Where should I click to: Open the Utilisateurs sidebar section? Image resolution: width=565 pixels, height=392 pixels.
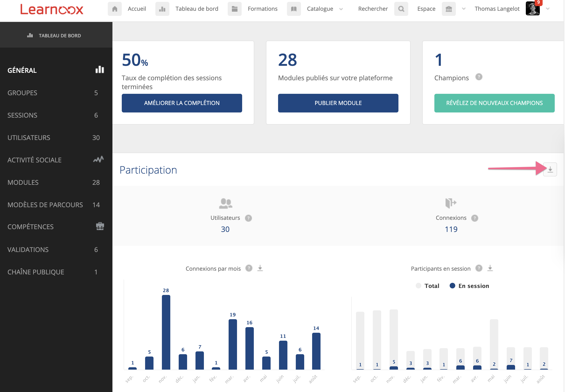coord(29,137)
